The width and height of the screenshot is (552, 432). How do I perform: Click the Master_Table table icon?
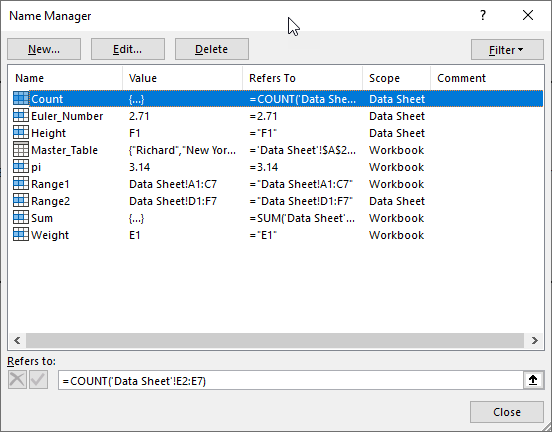pyautogui.click(x=21, y=150)
